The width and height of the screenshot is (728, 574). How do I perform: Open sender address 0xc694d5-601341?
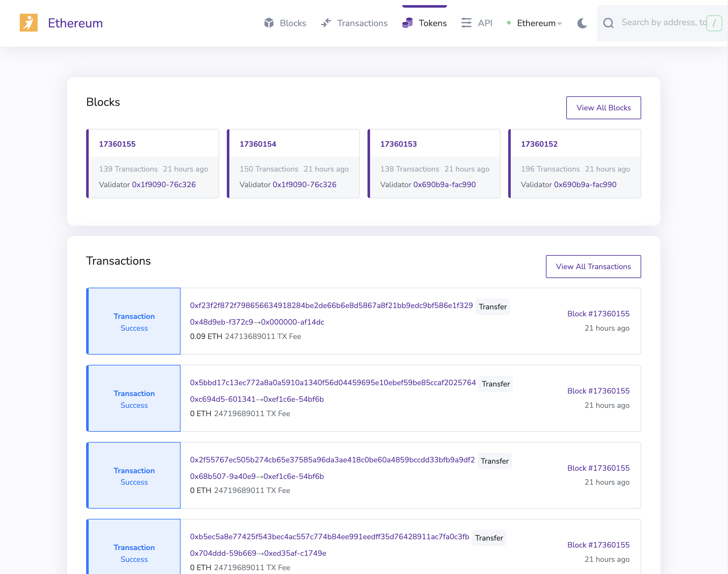[222, 399]
